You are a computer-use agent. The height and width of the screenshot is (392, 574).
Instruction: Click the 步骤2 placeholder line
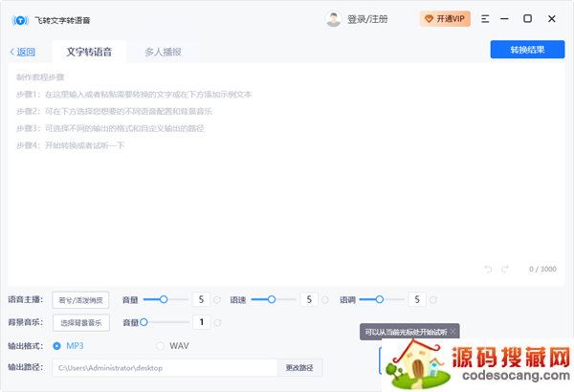(x=114, y=111)
